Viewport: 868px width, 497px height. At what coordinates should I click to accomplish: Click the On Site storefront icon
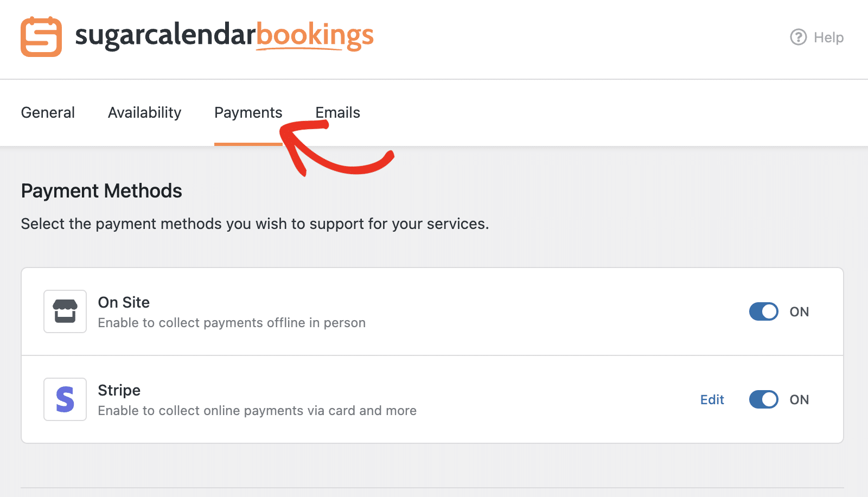pos(65,311)
